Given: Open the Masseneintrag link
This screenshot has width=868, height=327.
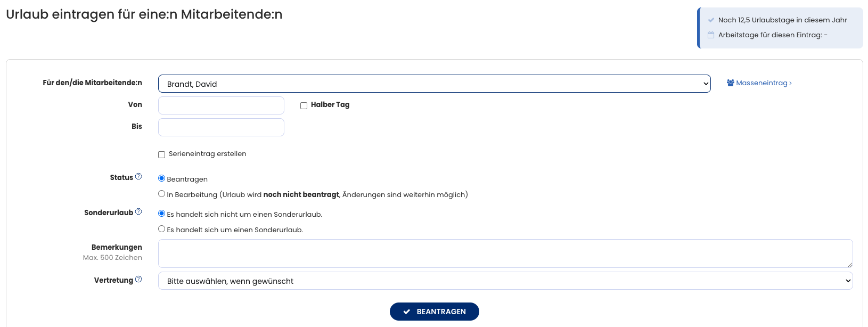Looking at the screenshot, I should point(761,83).
